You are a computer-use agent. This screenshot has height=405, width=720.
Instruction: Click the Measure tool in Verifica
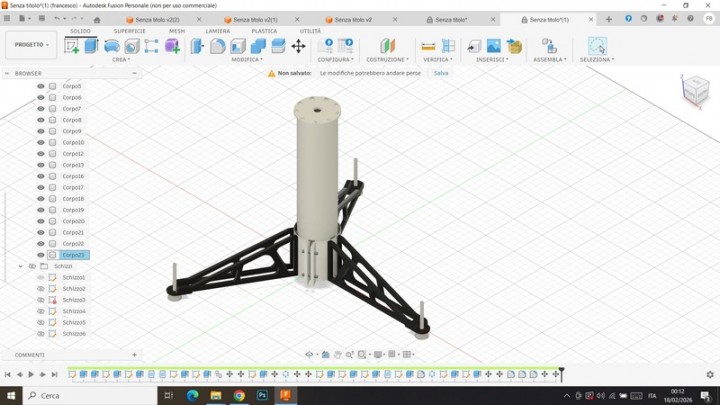tap(428, 46)
